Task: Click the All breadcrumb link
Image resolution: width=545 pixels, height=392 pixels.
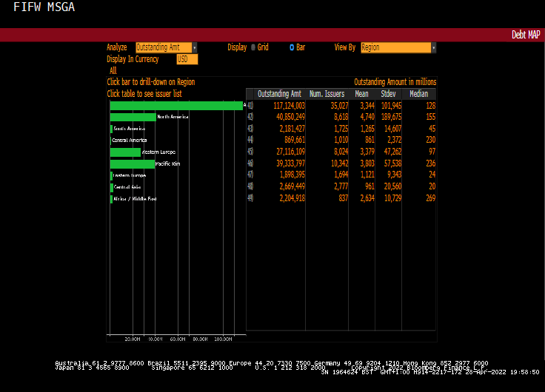Action: [x=113, y=71]
